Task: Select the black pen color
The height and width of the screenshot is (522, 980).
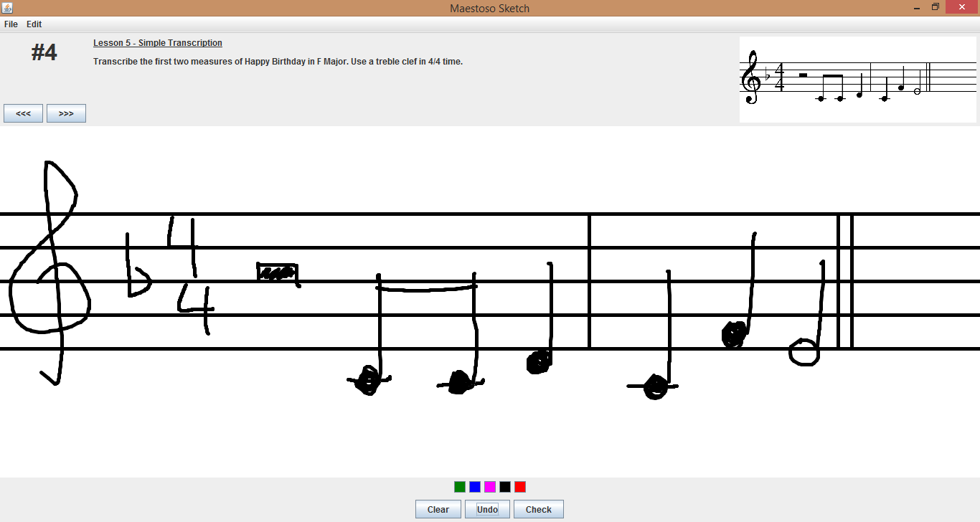Action: [505, 487]
